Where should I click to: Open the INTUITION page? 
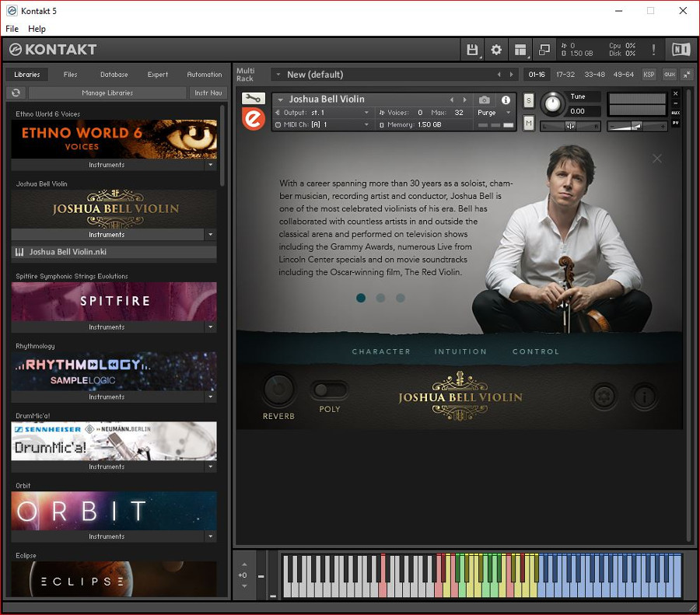coord(460,351)
